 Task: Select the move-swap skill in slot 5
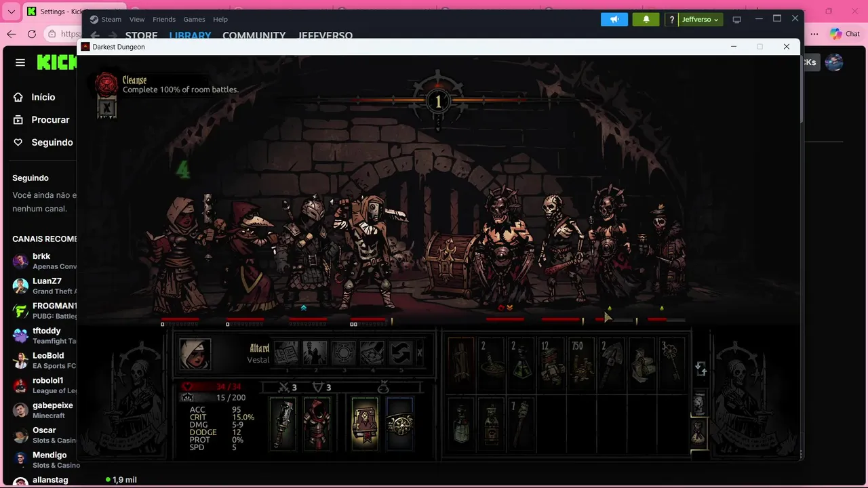[401, 353]
